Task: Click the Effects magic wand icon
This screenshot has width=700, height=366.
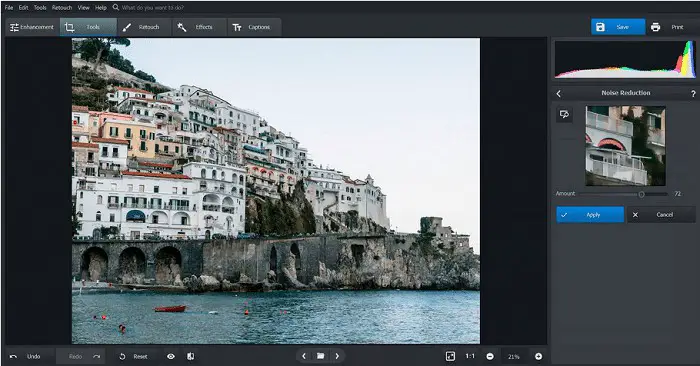Action: [182, 27]
